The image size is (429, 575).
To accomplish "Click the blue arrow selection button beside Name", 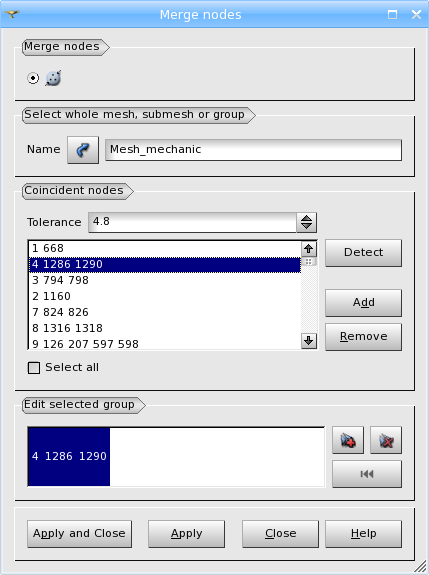I will 83,150.
